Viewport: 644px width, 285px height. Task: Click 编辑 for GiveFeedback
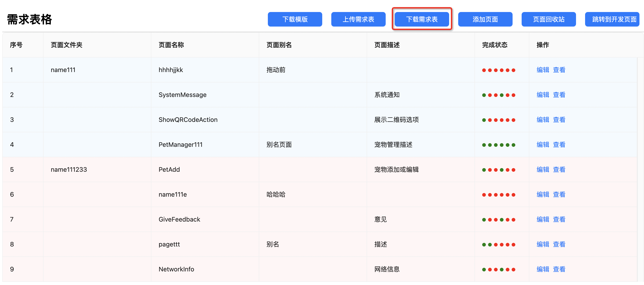click(x=542, y=219)
